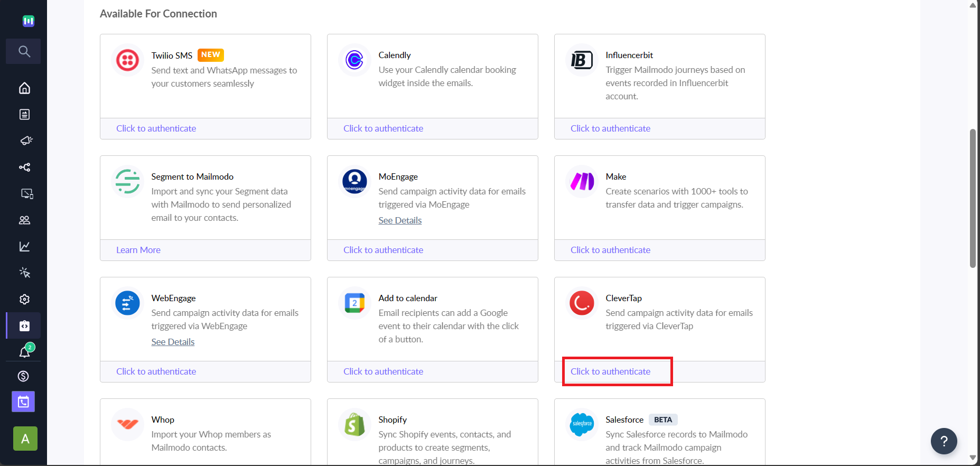The width and height of the screenshot is (980, 466).
Task: Click the Twilio SMS logo
Action: point(127,60)
